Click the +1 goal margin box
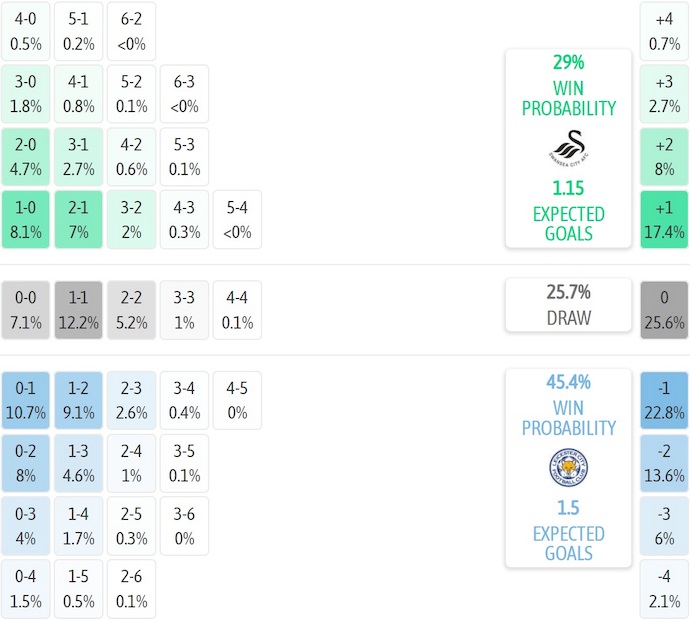690x619 pixels. (664, 221)
